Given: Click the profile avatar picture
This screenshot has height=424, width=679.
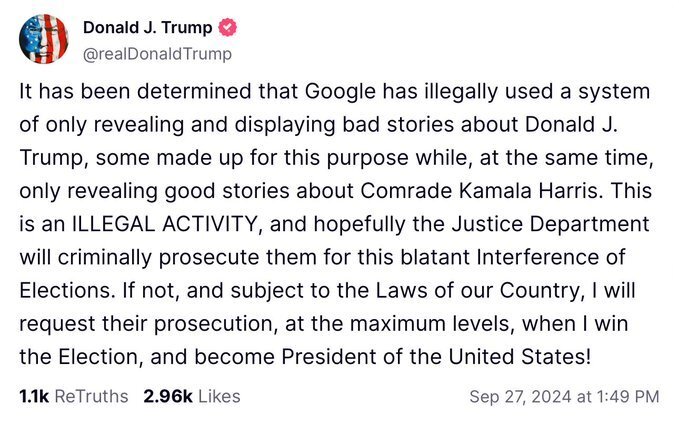Looking at the screenshot, I should tap(44, 39).
